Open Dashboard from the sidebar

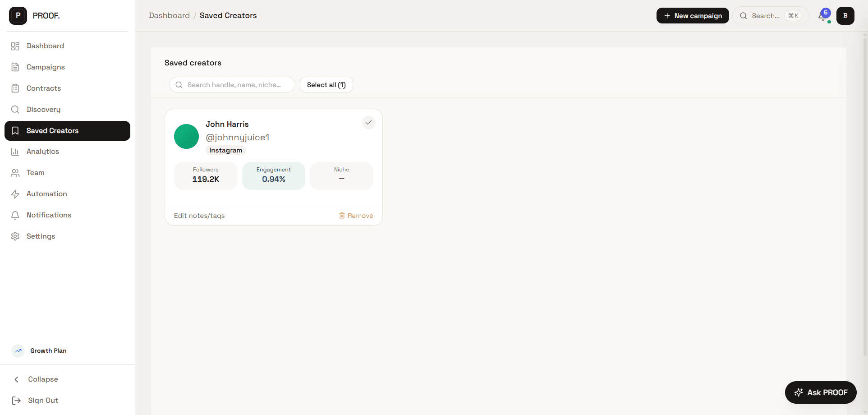tap(67, 46)
